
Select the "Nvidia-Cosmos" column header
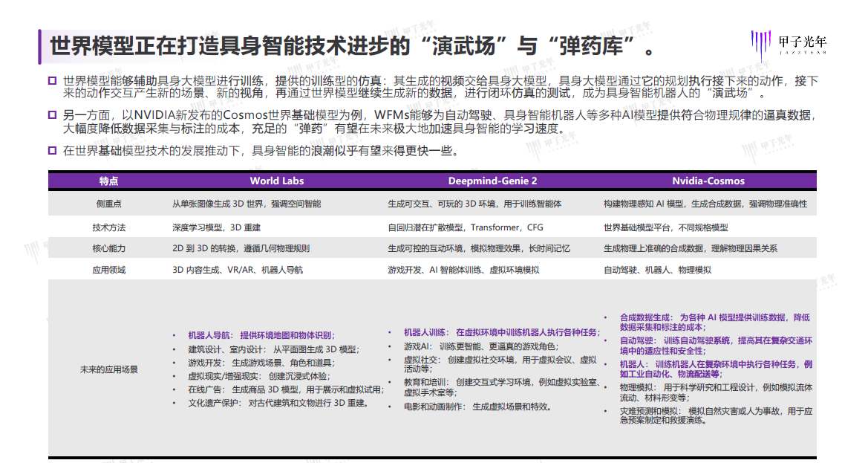tap(708, 181)
